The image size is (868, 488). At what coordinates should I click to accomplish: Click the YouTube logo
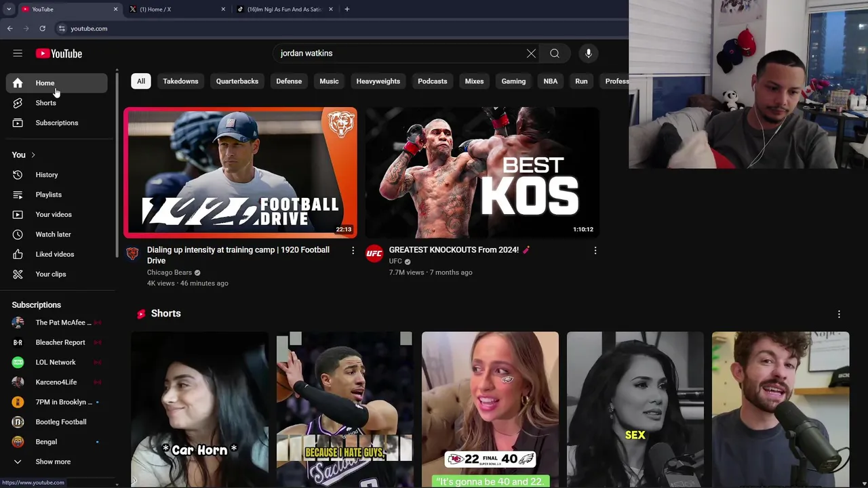coord(59,54)
